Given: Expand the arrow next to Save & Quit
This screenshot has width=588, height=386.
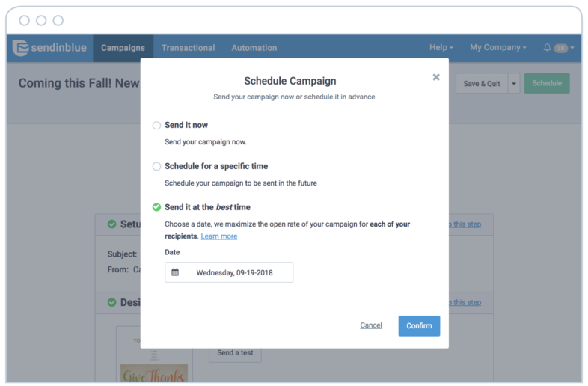Looking at the screenshot, I should pyautogui.click(x=514, y=83).
